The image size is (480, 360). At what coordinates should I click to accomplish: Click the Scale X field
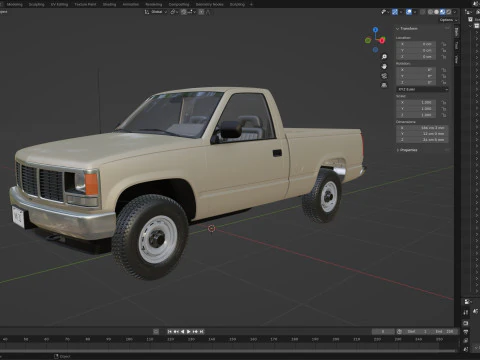(416, 102)
